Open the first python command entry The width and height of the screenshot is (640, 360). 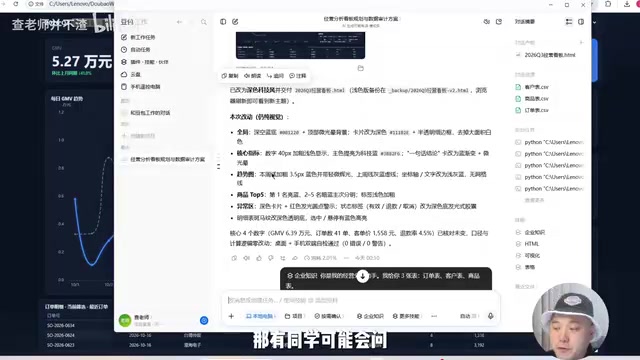click(549, 142)
